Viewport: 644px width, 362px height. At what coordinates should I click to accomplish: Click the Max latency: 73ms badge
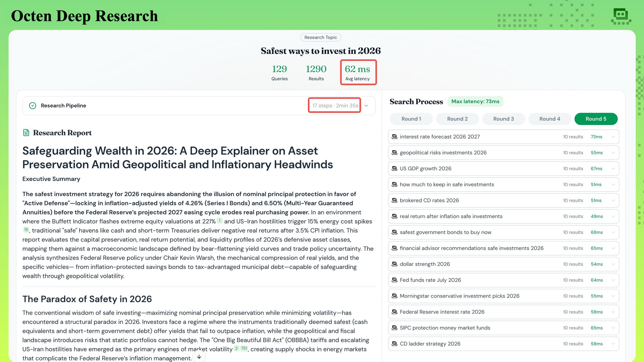(x=475, y=101)
